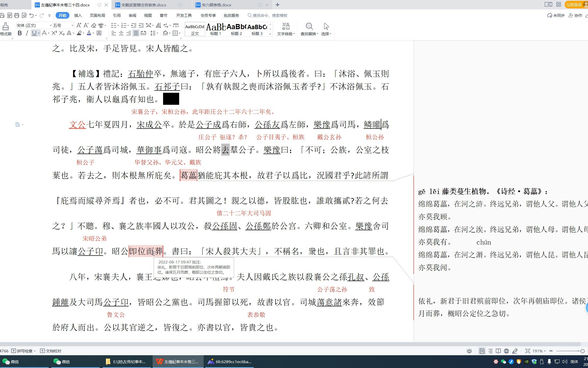The width and height of the screenshot is (588, 368).
Task: Open the References (引用) tab
Action: (x=117, y=15)
